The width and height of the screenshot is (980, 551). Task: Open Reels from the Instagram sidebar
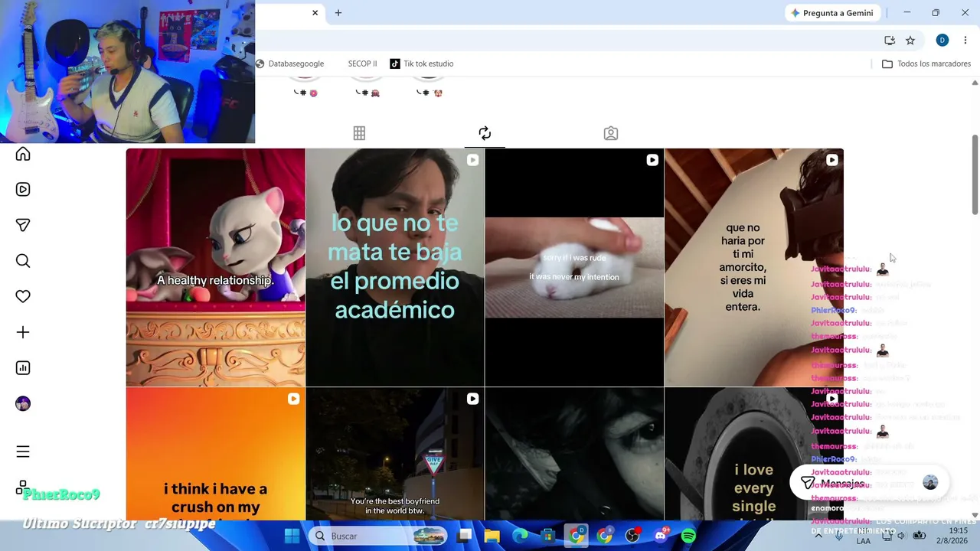pos(23,190)
